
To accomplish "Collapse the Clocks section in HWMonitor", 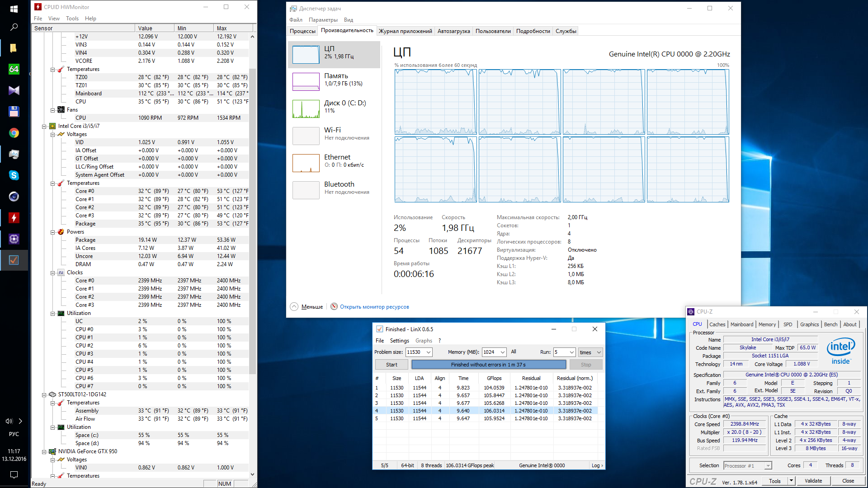I will [53, 273].
